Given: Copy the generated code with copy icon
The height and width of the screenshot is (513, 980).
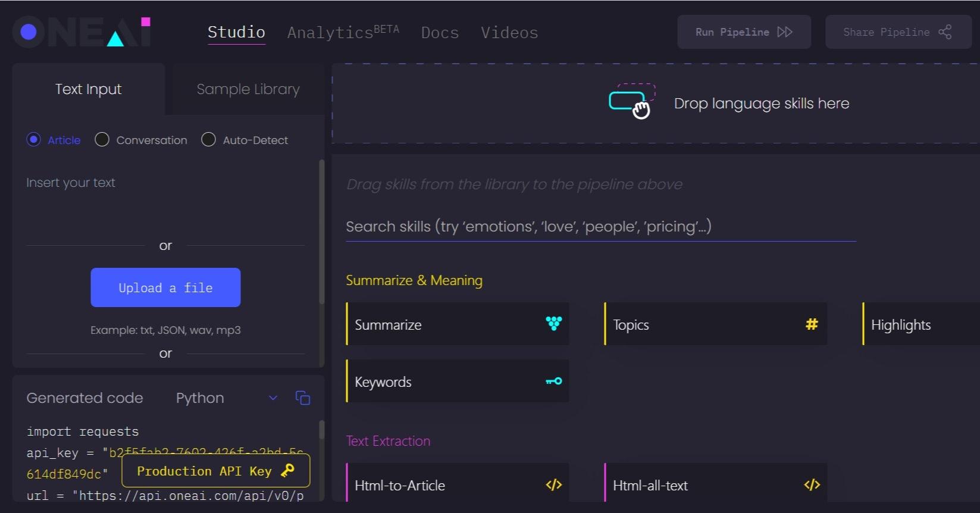Looking at the screenshot, I should [x=303, y=398].
